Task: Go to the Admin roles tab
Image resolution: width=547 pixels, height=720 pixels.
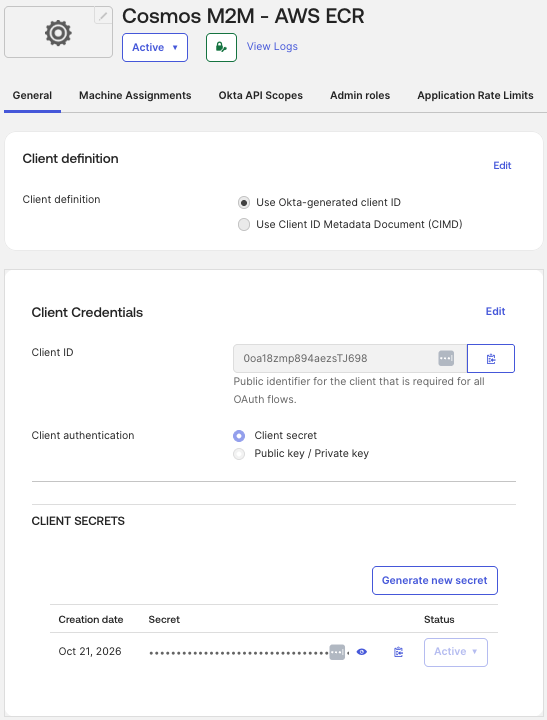Action: click(x=360, y=96)
